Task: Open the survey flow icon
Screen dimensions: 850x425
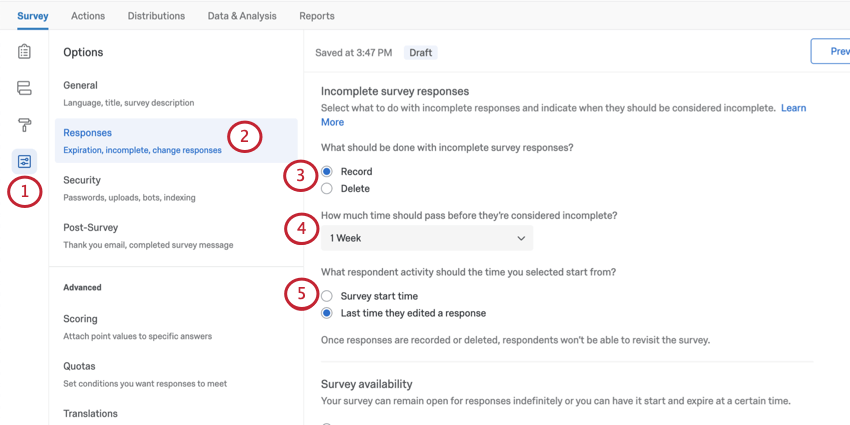Action: point(24,88)
